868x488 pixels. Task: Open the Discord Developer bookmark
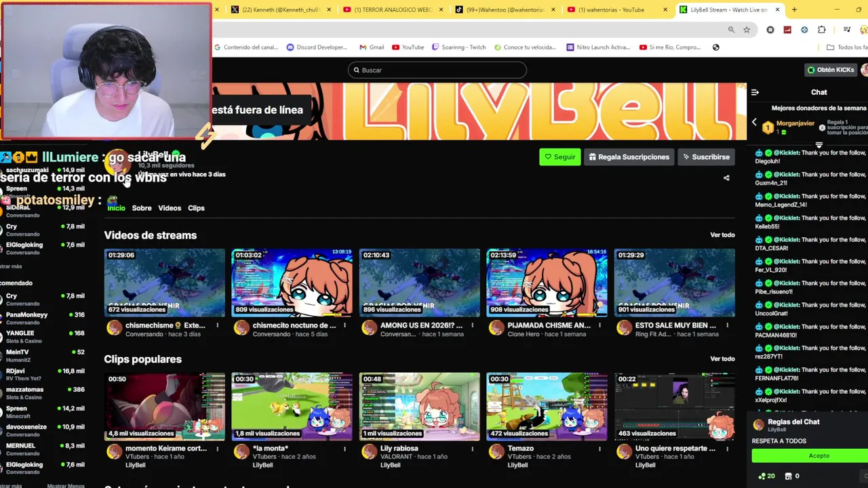pos(317,47)
